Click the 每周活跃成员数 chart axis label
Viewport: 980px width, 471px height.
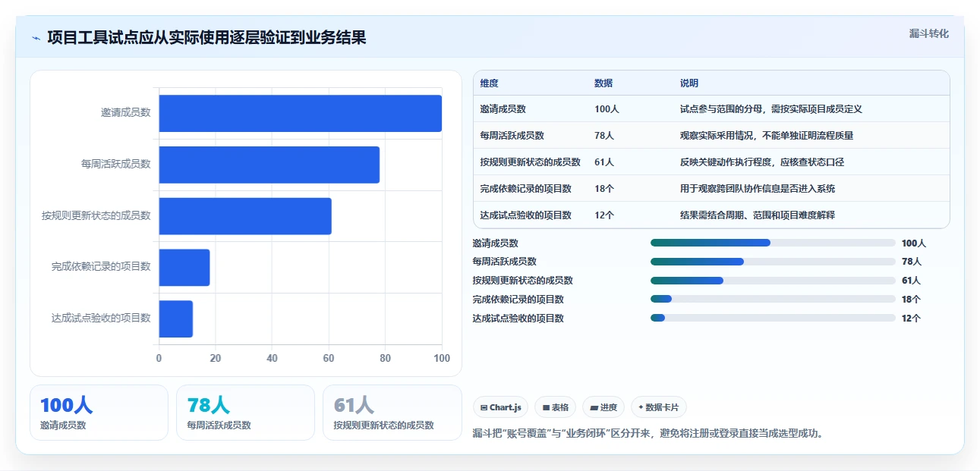[116, 164]
